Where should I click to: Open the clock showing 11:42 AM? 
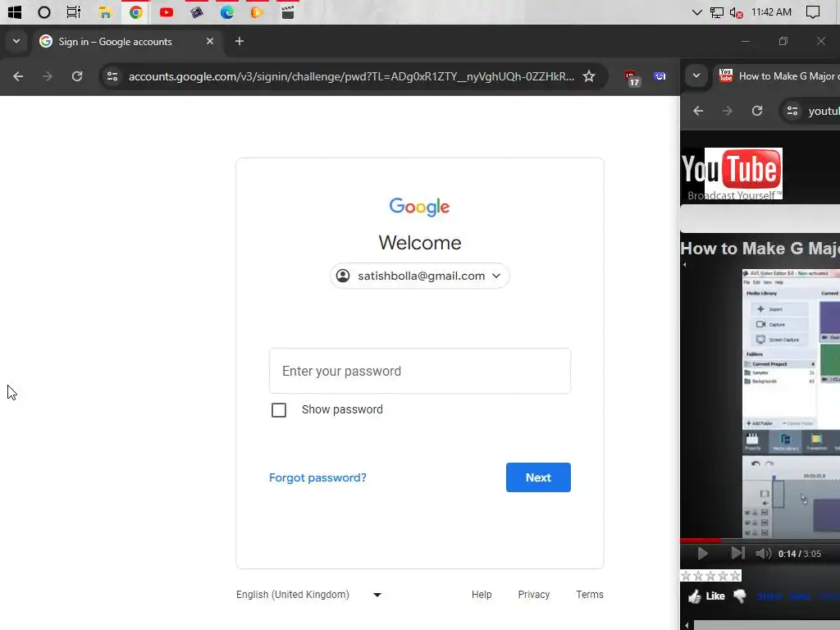tap(771, 12)
